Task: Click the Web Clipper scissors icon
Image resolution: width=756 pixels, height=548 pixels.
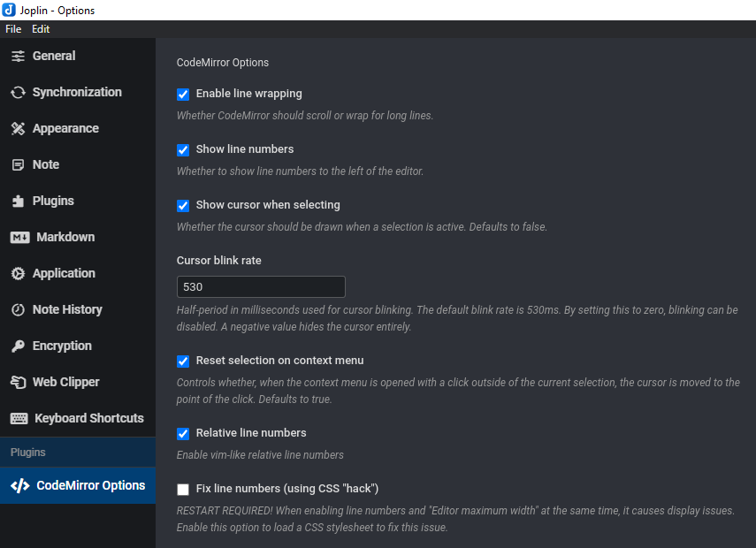Action: 18,382
